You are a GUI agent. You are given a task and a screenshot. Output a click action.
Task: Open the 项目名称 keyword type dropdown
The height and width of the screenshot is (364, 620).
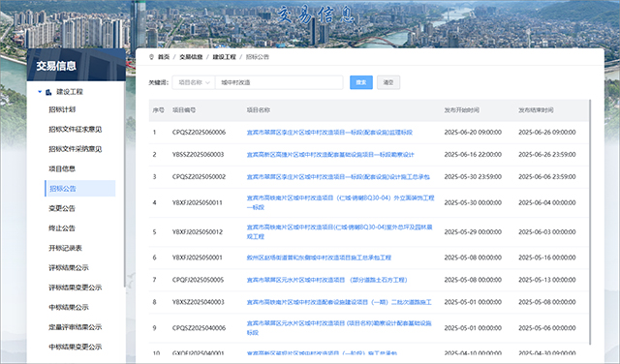click(x=194, y=82)
